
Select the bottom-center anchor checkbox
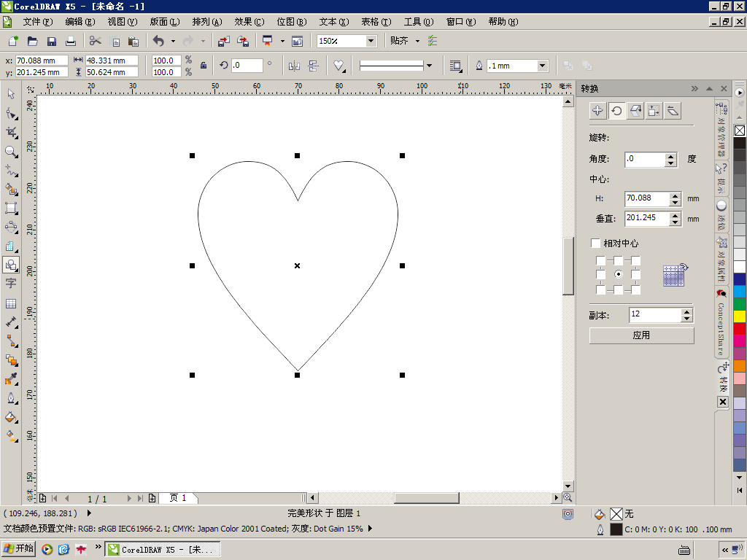click(x=618, y=289)
